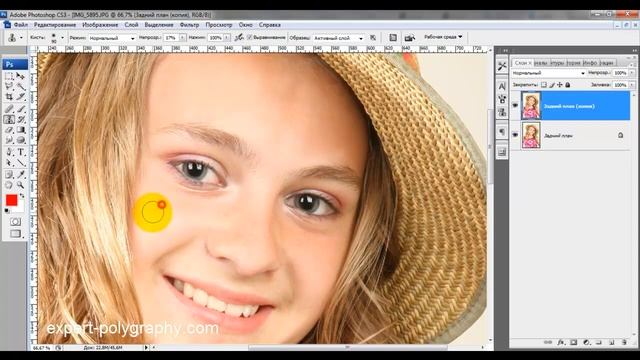
Task: Select the Hand tool
Action: point(9,185)
